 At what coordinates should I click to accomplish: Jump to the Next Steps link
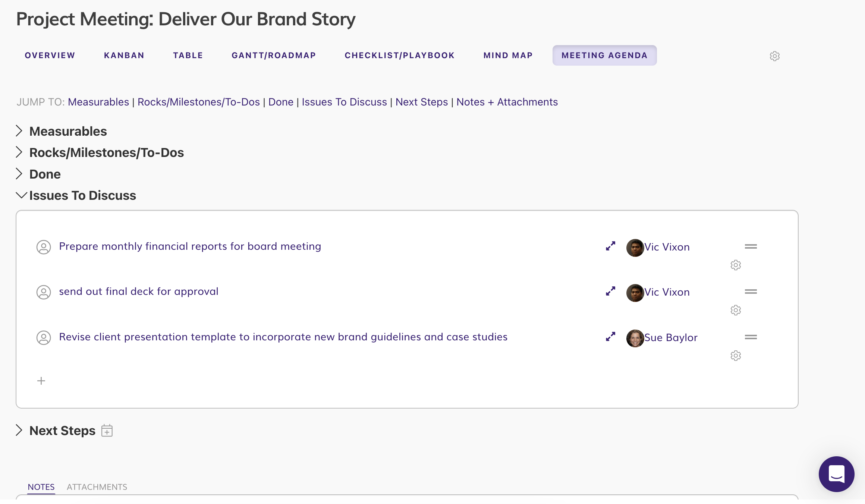[x=421, y=102]
